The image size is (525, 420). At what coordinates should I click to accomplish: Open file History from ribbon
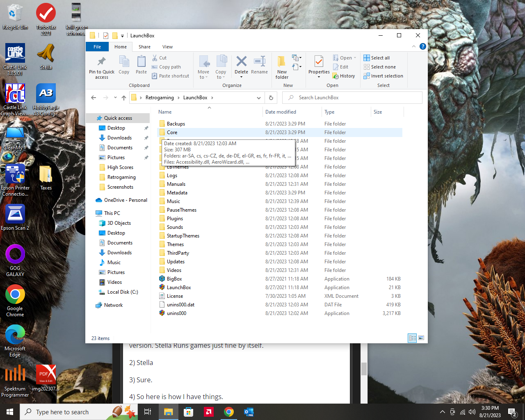pos(344,76)
